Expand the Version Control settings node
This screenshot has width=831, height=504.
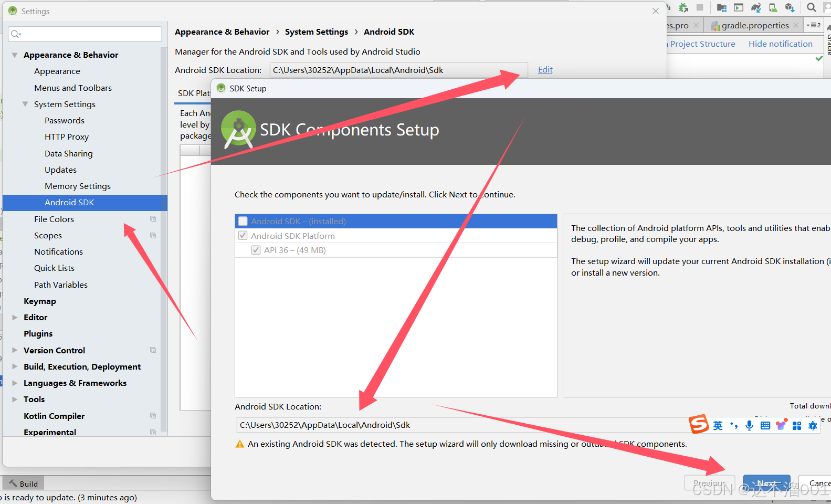click(15, 350)
